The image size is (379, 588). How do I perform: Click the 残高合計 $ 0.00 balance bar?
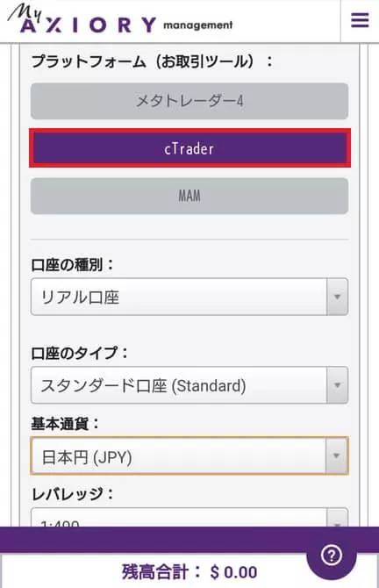coord(189,572)
